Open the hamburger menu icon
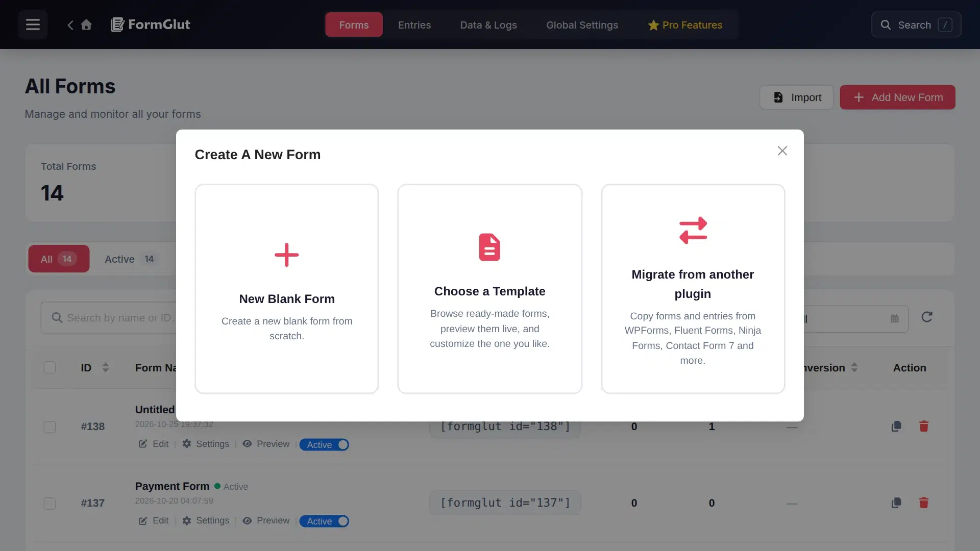 (x=33, y=24)
